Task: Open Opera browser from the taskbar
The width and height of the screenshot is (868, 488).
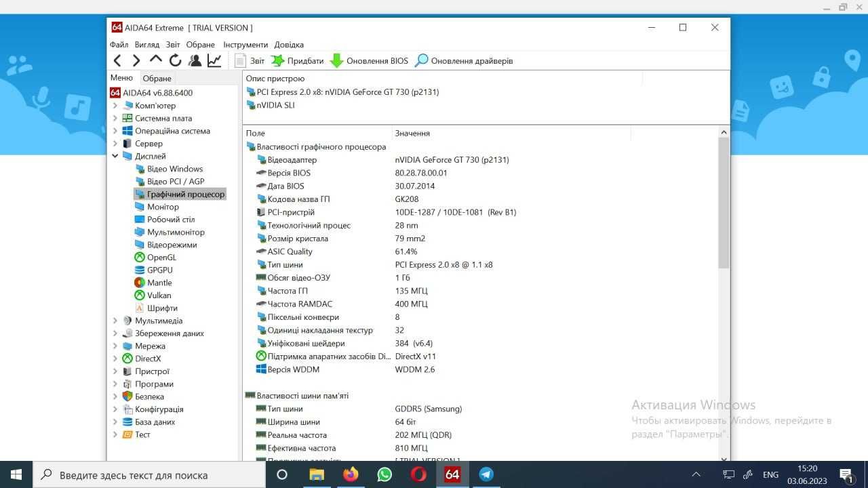Action: point(418,474)
